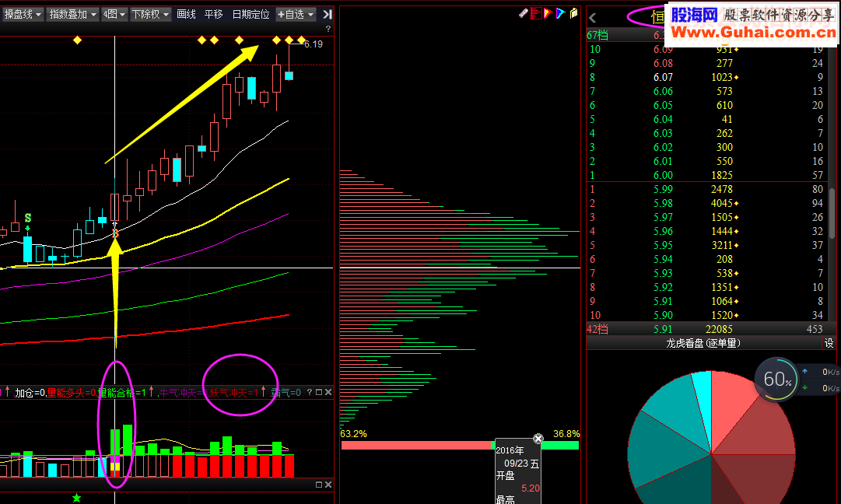This screenshot has width=841, height=504.
Task: Open the +自选 dropdown
Action: coord(296,15)
